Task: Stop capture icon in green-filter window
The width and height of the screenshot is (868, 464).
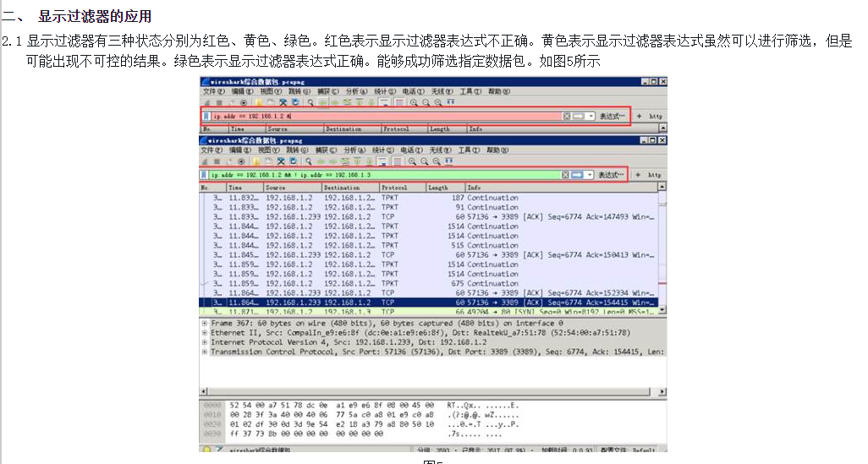Action: pyautogui.click(x=217, y=161)
